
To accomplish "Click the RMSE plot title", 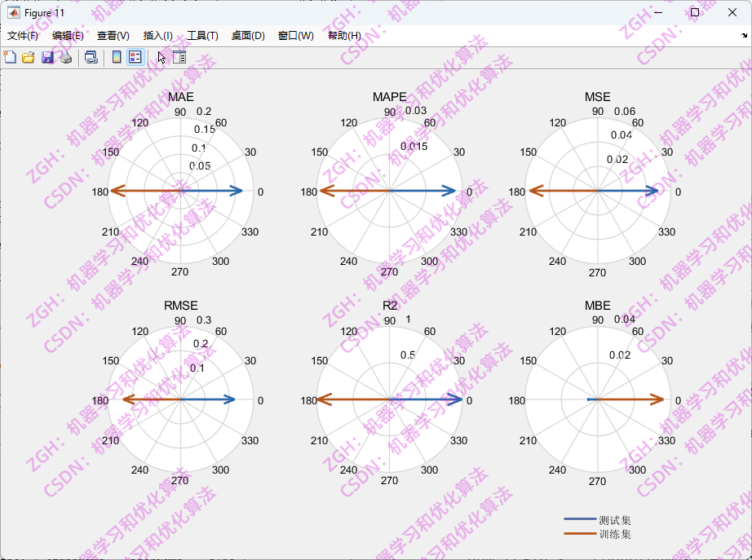I will (181, 306).
